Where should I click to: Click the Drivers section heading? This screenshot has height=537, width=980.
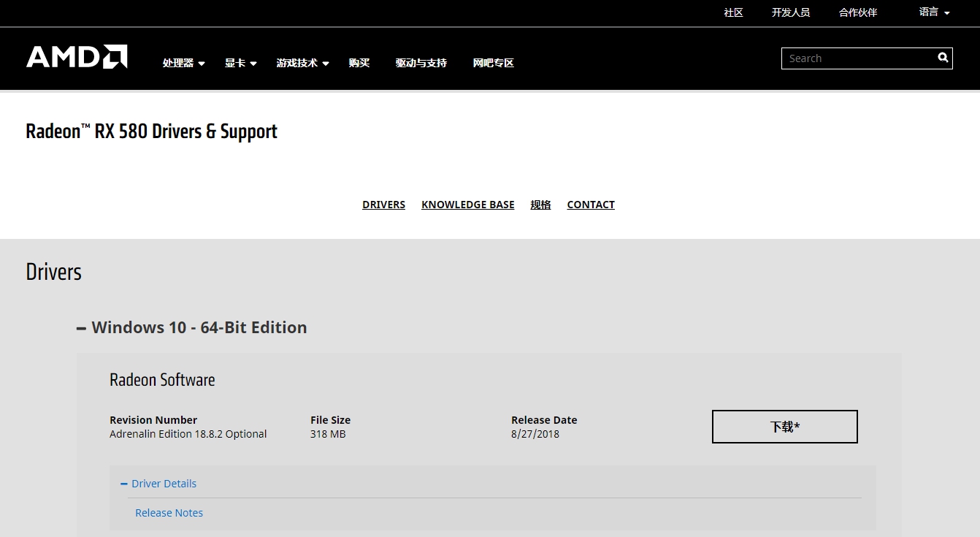click(54, 272)
